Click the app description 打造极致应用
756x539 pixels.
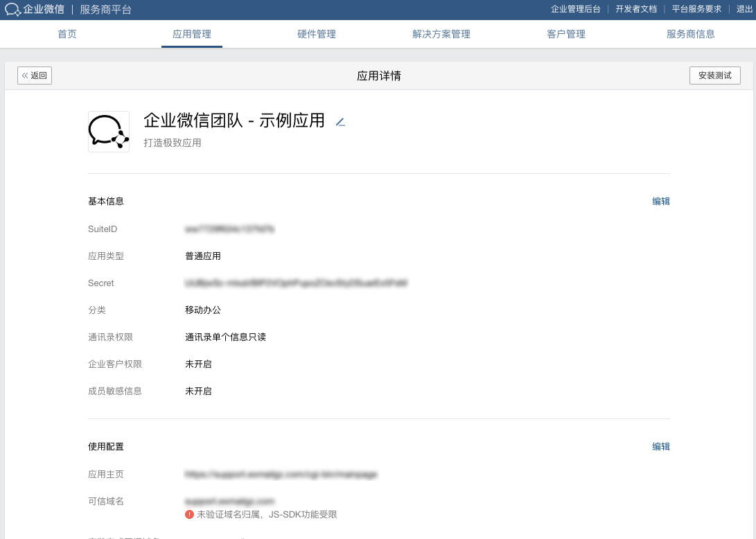click(x=173, y=143)
